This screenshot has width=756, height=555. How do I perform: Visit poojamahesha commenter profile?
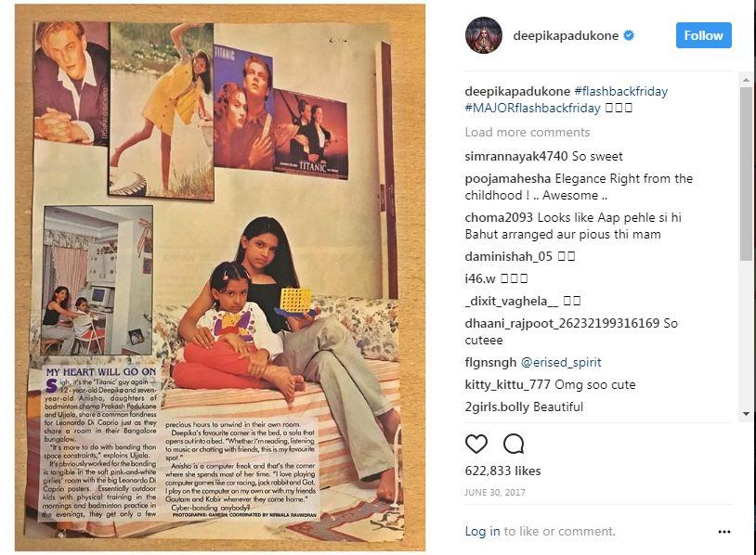(508, 179)
